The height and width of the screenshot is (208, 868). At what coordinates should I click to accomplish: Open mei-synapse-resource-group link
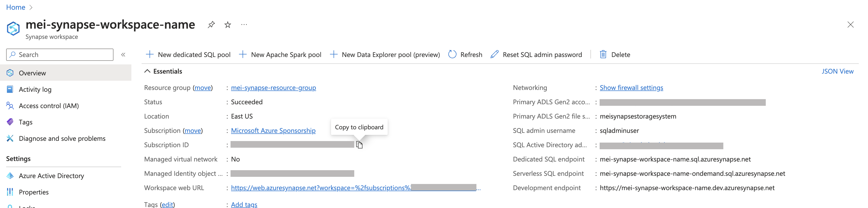[x=273, y=88]
